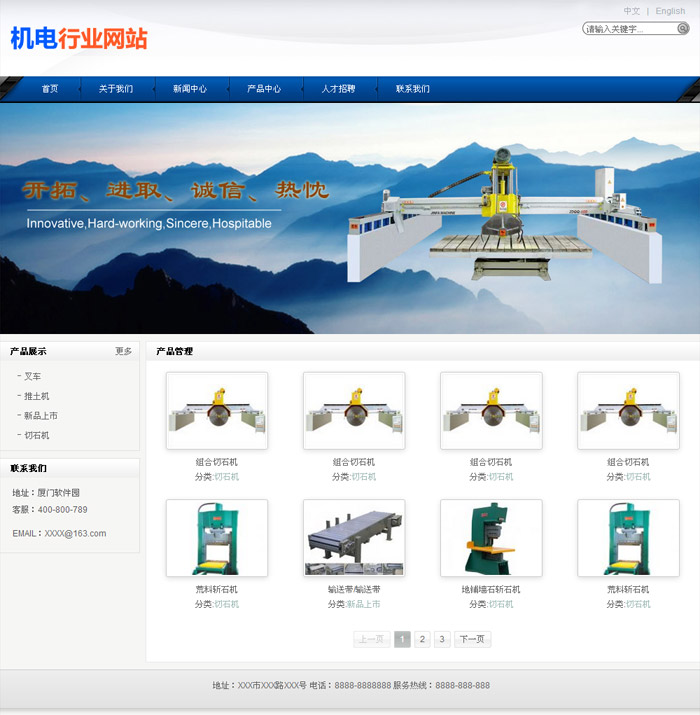Click the search magnifier icon
This screenshot has height=715, width=700.
[683, 29]
